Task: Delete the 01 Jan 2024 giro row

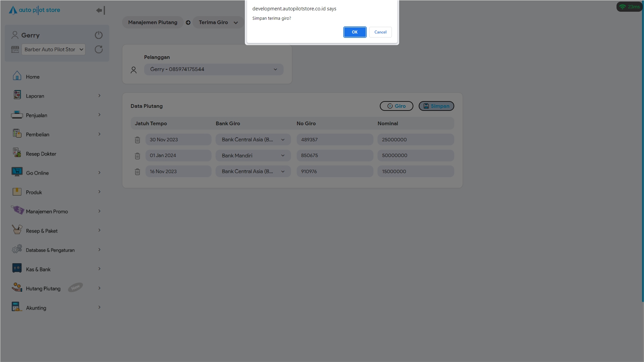Action: point(137,156)
